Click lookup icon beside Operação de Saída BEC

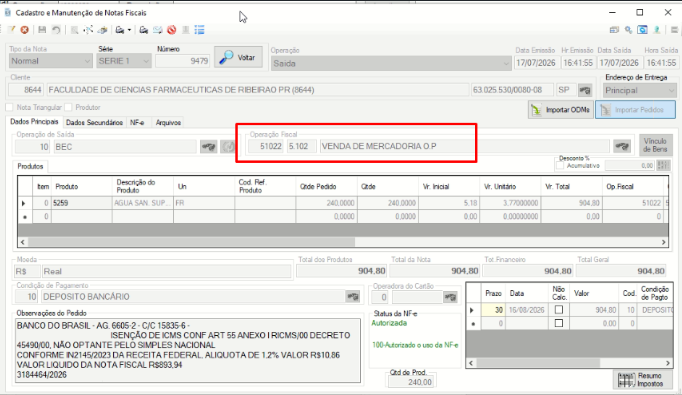pyautogui.click(x=208, y=147)
